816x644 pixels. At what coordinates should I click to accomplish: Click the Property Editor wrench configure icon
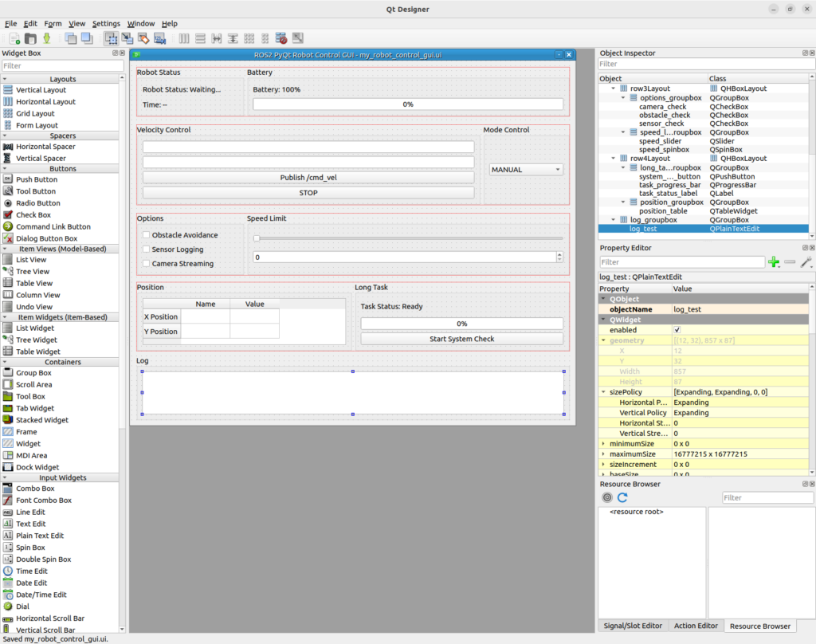pos(806,262)
